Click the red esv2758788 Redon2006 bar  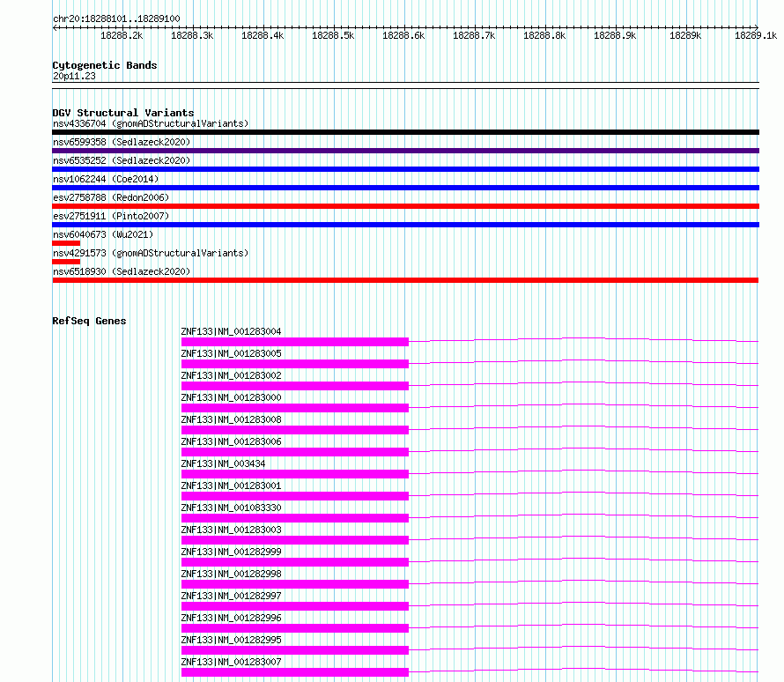point(405,206)
